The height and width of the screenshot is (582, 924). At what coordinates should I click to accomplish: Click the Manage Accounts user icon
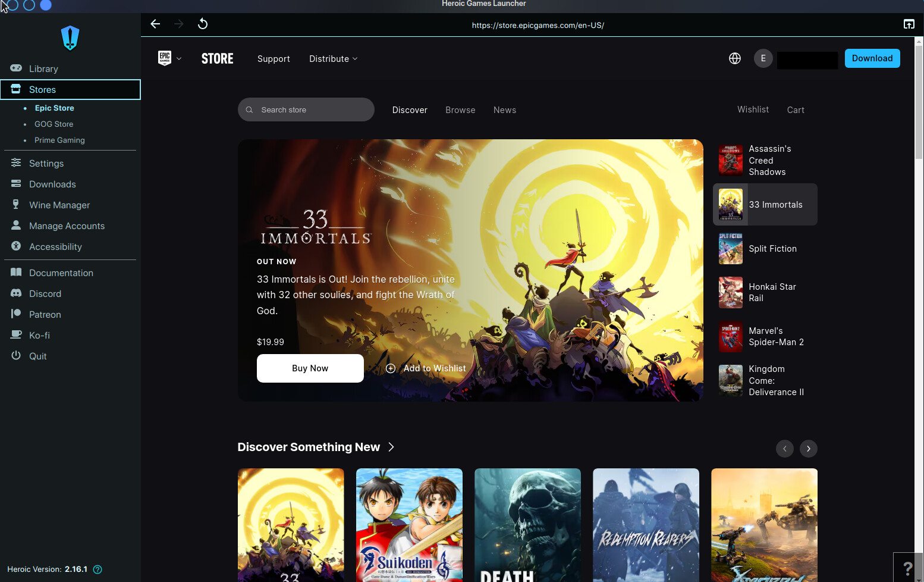(x=16, y=226)
